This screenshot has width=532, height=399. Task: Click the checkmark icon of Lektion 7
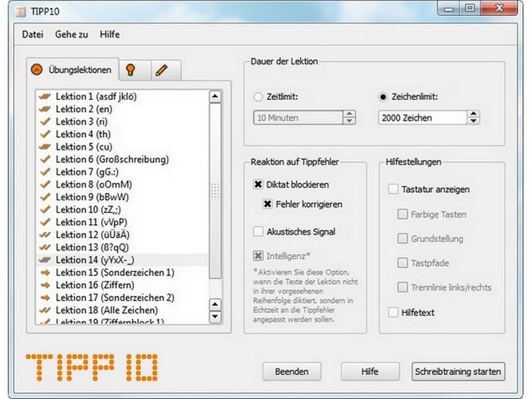click(x=45, y=172)
